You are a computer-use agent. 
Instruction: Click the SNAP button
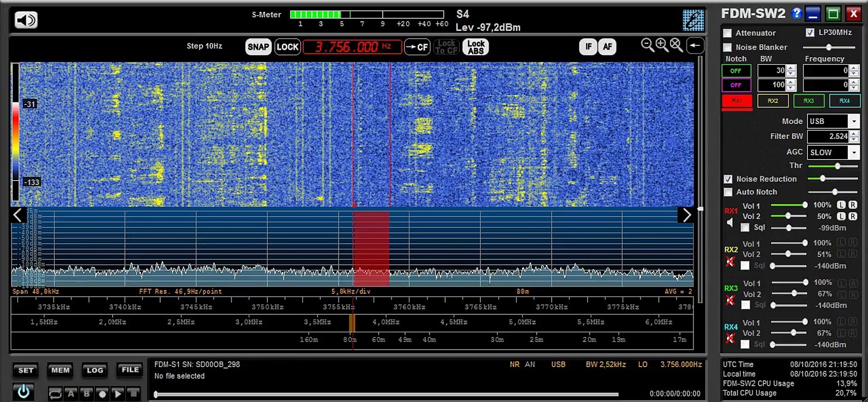pos(258,47)
